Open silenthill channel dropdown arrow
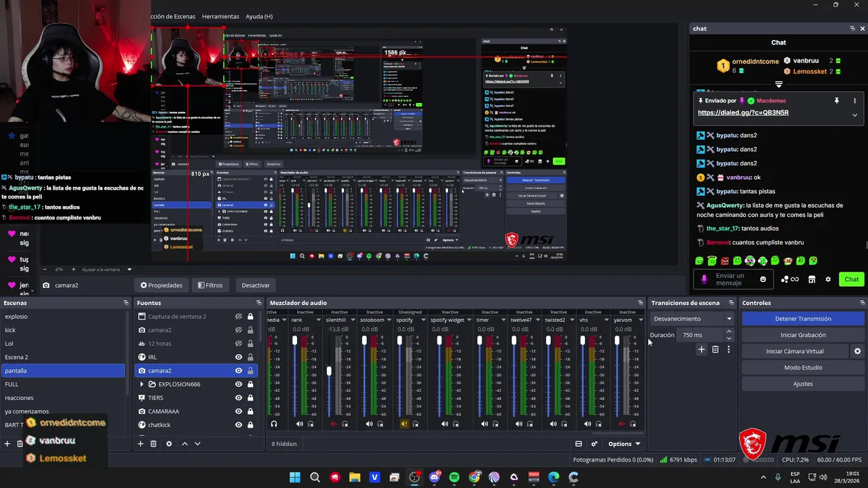 353,320
